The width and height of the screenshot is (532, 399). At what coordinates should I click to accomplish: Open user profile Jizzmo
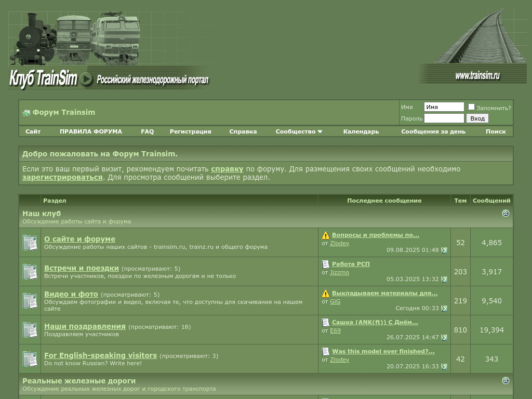point(339,272)
